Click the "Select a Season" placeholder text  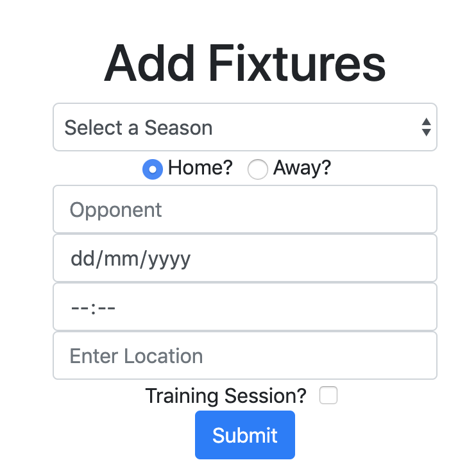(139, 128)
